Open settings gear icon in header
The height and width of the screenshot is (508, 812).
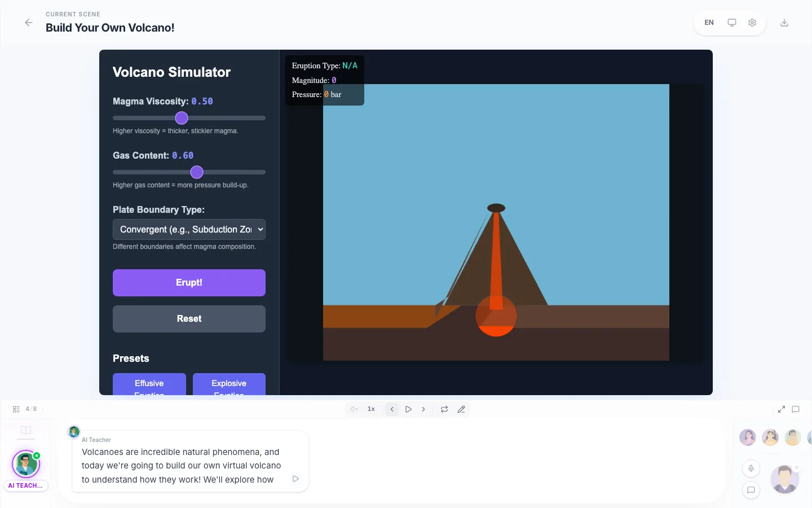[752, 23]
